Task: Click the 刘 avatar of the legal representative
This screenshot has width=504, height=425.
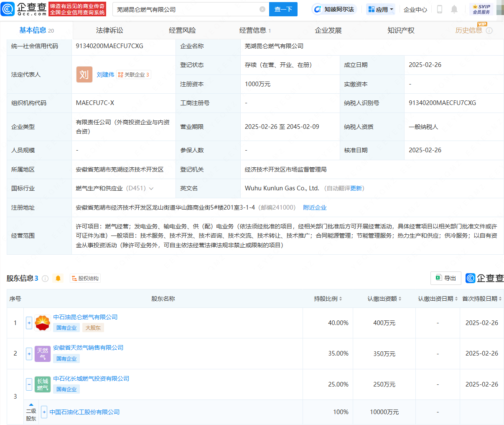Action: (84, 74)
